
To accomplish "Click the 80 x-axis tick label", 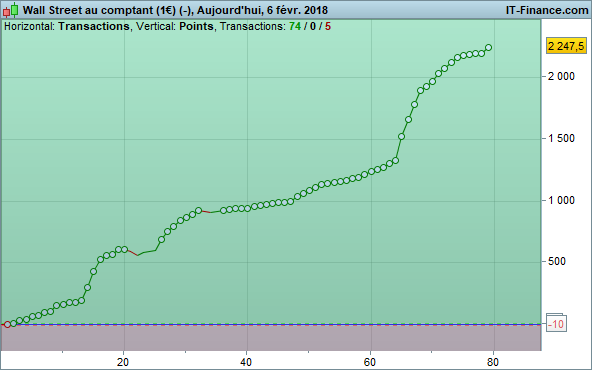I will [493, 362].
